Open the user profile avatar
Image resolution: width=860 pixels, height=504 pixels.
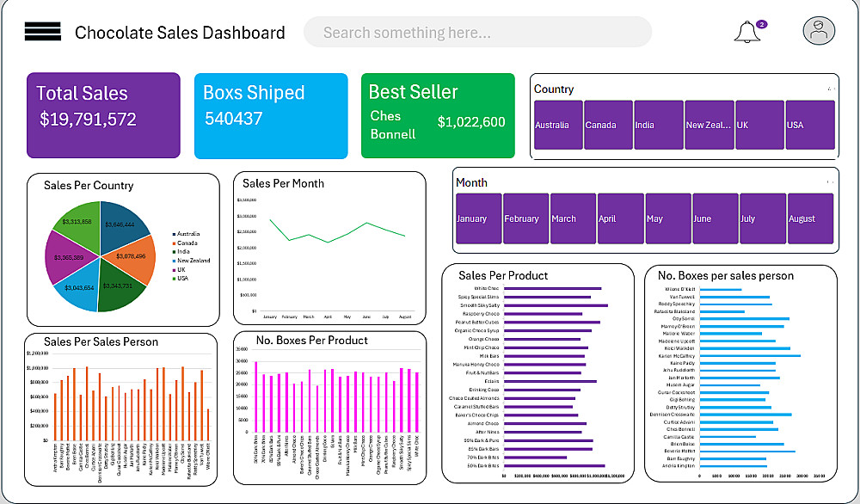(x=819, y=31)
